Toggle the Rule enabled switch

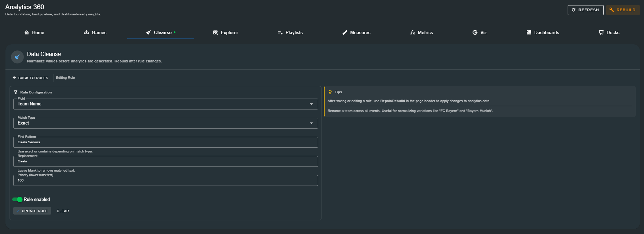pyautogui.click(x=17, y=200)
